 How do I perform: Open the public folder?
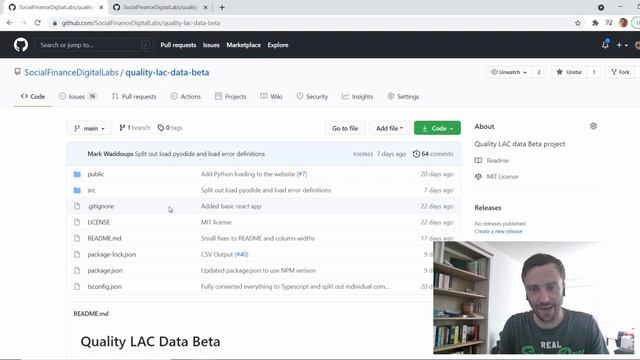pos(96,174)
